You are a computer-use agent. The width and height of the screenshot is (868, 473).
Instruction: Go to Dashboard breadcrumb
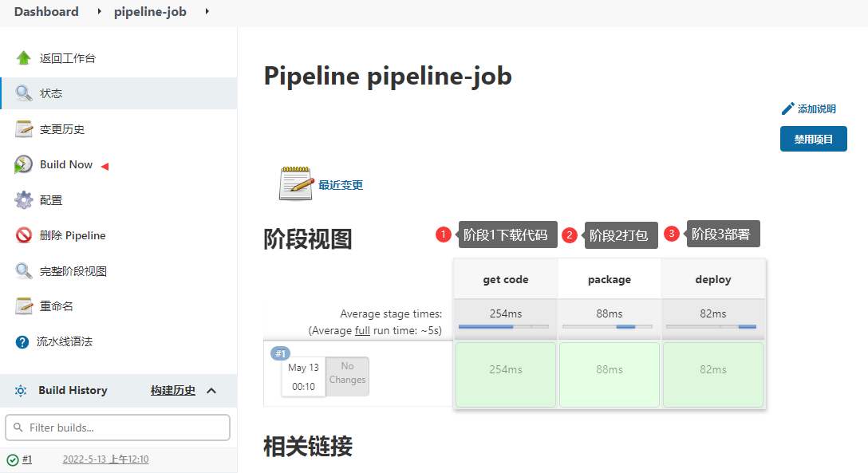coord(46,12)
